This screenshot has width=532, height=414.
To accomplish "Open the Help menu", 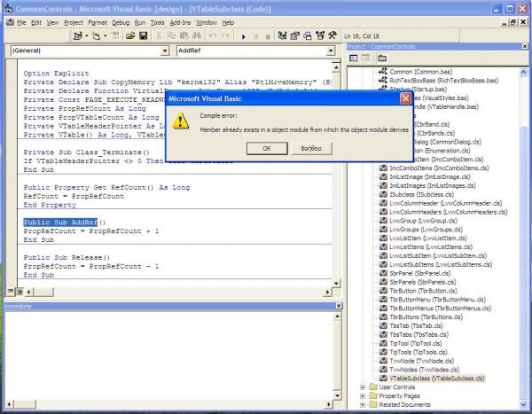I will tap(228, 23).
